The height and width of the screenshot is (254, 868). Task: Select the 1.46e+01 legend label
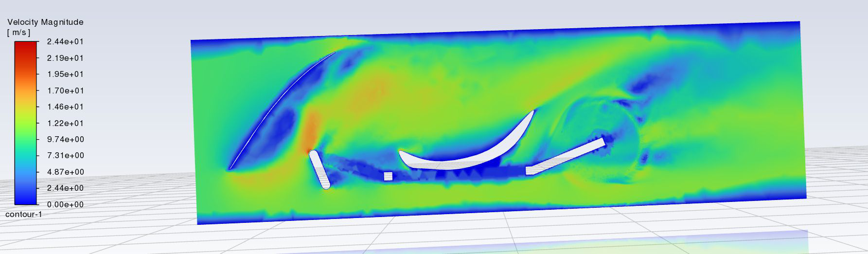point(65,107)
